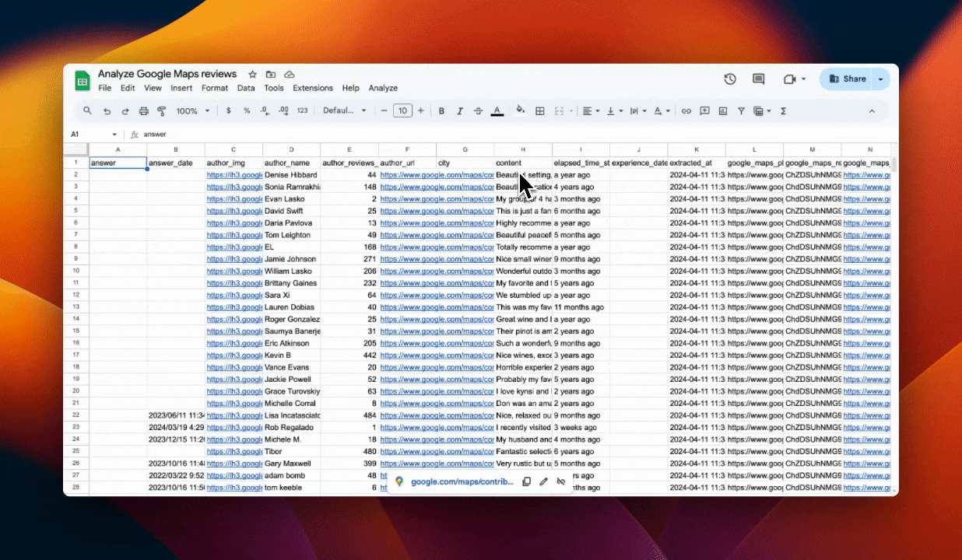Toggle bold formatting
The height and width of the screenshot is (560, 962).
pos(441,111)
